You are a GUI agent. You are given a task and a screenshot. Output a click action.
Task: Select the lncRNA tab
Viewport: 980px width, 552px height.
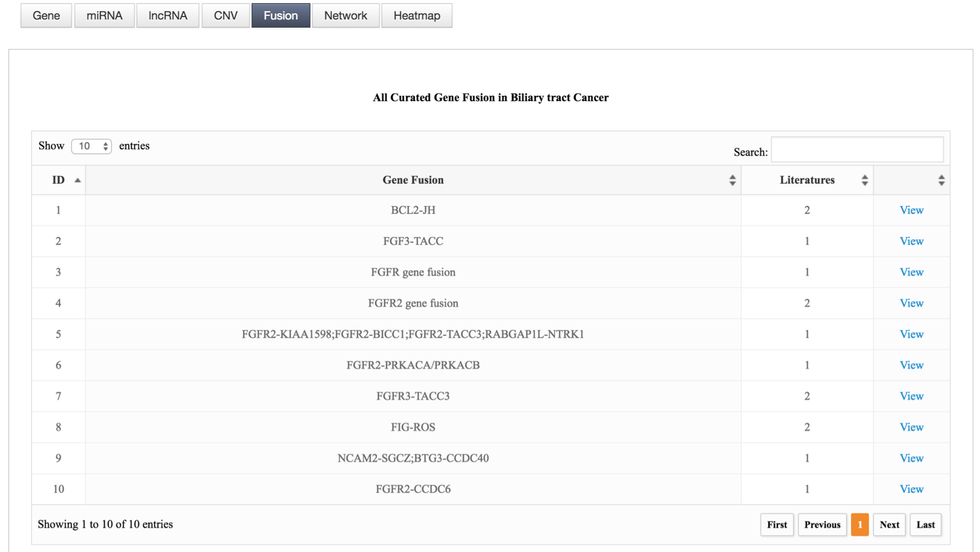pos(167,16)
